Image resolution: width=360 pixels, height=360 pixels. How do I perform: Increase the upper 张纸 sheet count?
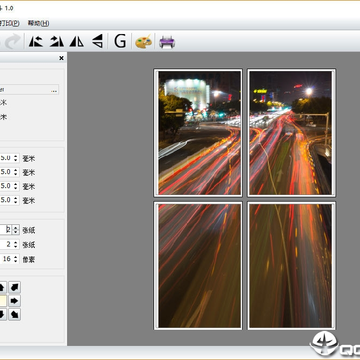(x=16, y=228)
